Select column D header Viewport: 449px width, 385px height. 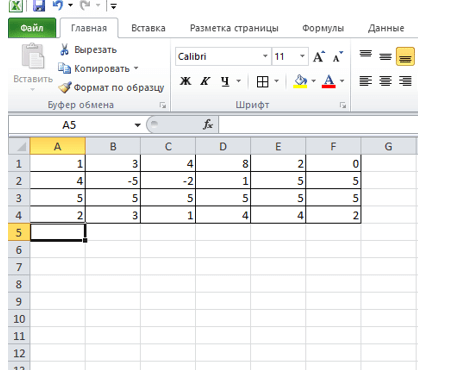[x=223, y=146]
